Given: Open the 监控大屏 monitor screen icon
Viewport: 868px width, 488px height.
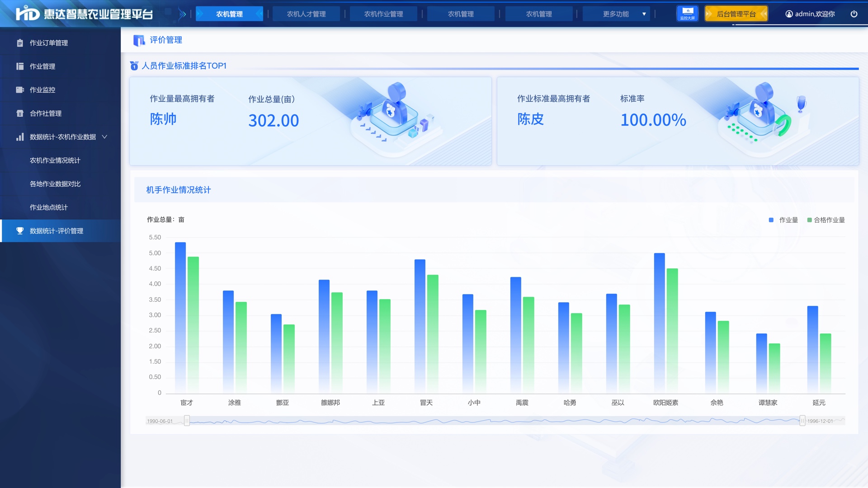Looking at the screenshot, I should (x=687, y=14).
